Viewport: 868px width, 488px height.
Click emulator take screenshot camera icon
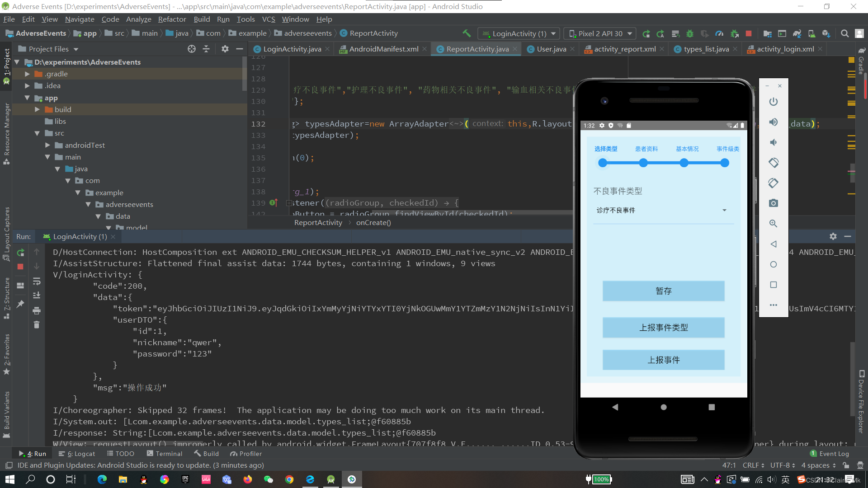[x=774, y=203]
